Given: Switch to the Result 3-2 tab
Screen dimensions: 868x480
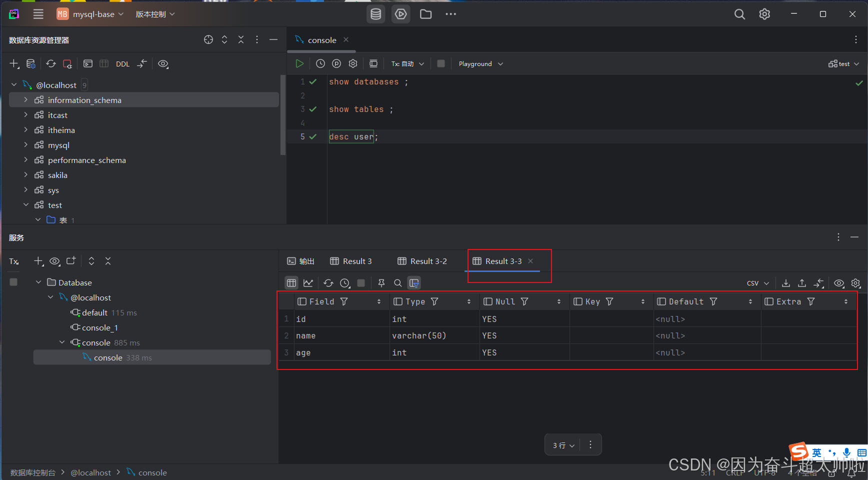Looking at the screenshot, I should (422, 261).
